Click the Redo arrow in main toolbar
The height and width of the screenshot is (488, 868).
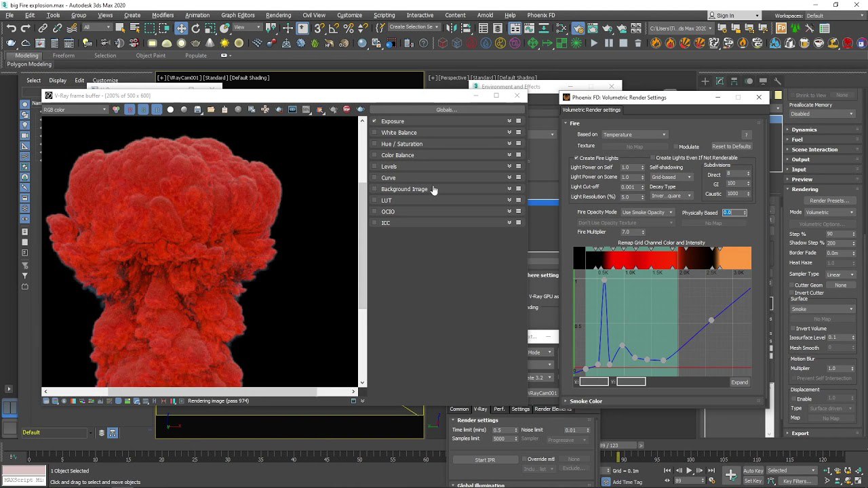26,28
